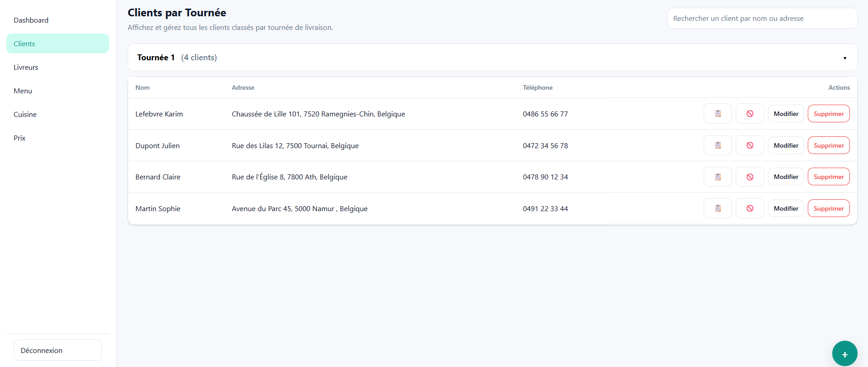This screenshot has height=367, width=868.
Task: Go to the Livreurs section
Action: [58, 67]
